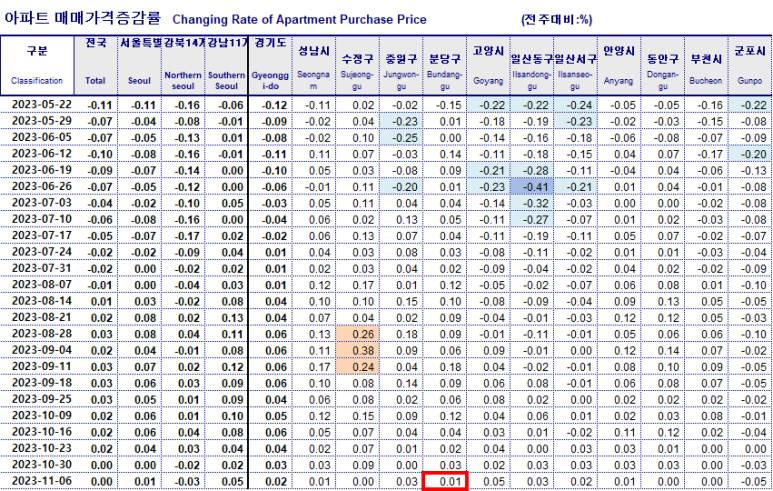
Task: Select the 2023-09-18 date row label
Action: [42, 383]
